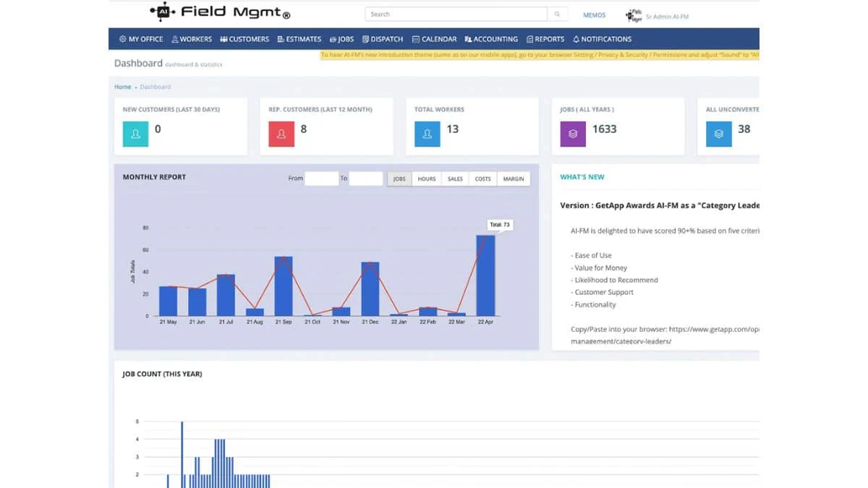
Task: Click the From date field
Action: [x=322, y=179]
